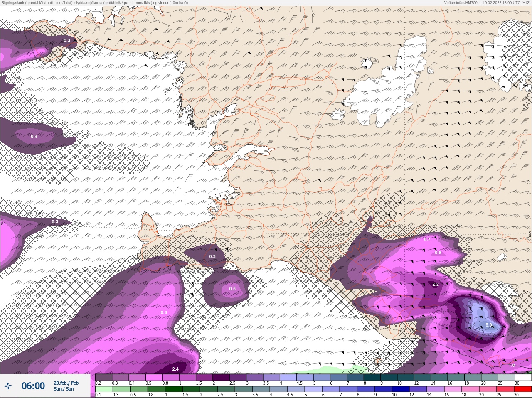
Task: Select the red 30 swatch in bottom legend row
Action: (x=522, y=389)
